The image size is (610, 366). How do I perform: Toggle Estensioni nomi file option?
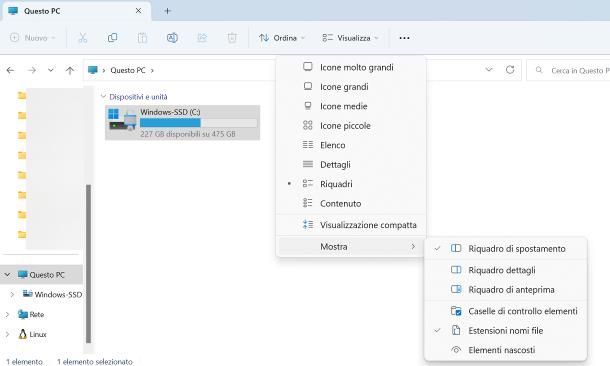pos(505,331)
